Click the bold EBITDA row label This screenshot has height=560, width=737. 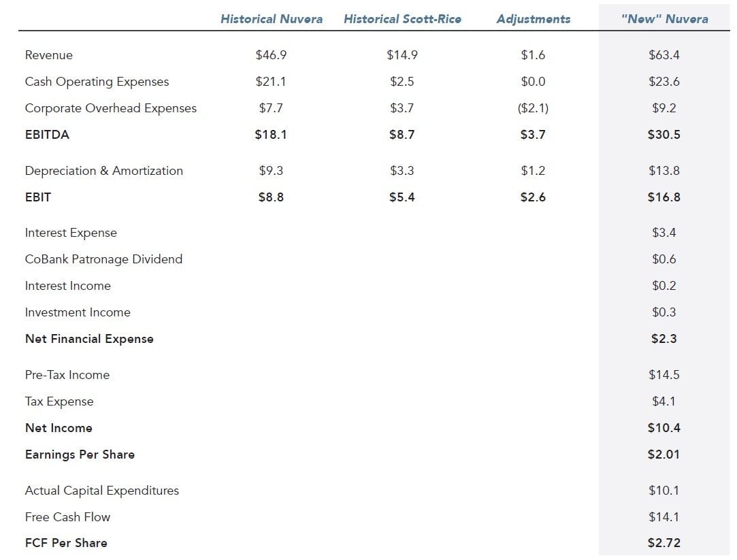(47, 135)
